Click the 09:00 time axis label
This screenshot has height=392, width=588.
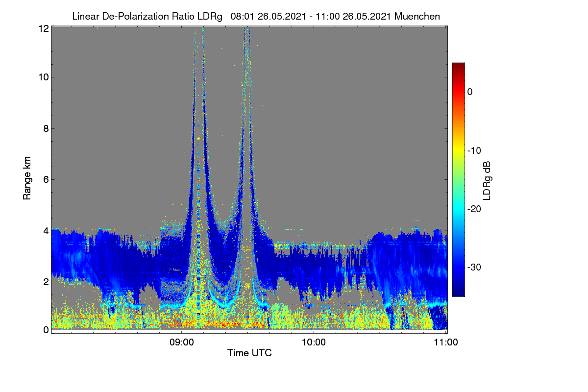click(181, 343)
